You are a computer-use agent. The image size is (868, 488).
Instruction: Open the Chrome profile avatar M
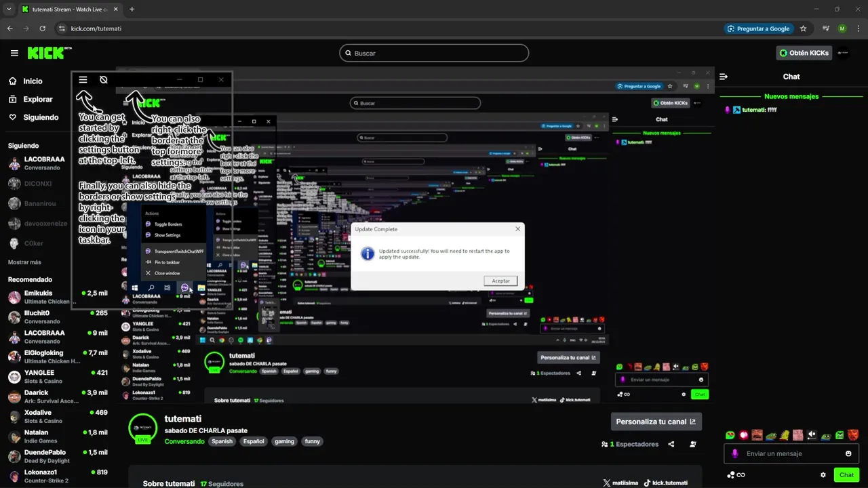842,28
